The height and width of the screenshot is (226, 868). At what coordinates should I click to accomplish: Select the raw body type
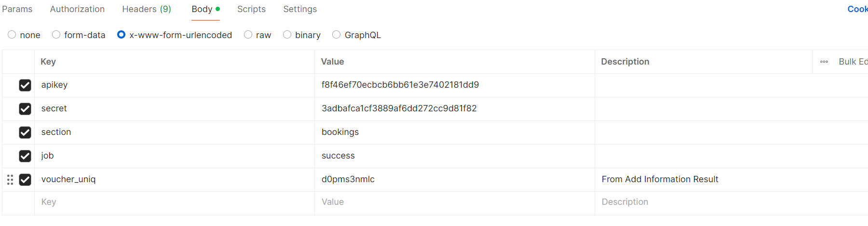pyautogui.click(x=248, y=35)
